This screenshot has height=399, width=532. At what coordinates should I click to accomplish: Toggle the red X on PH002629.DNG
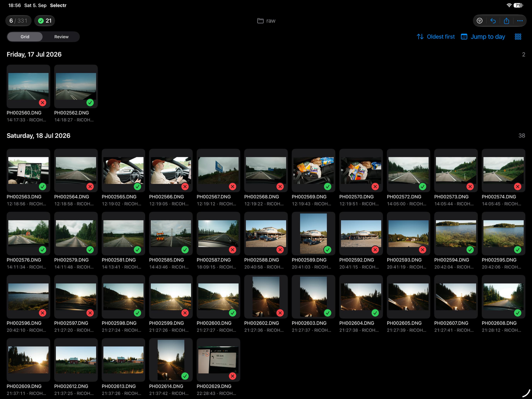pyautogui.click(x=232, y=376)
